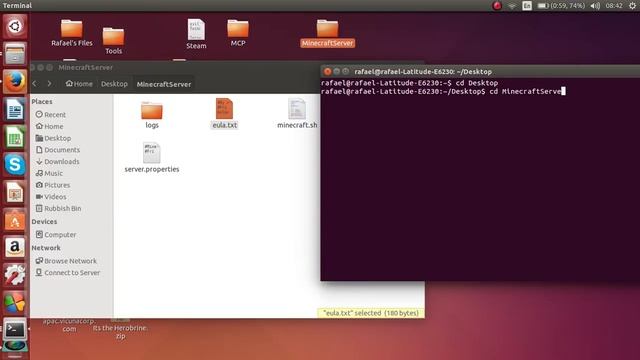Select the Tools folder on desktop

pos(113,41)
